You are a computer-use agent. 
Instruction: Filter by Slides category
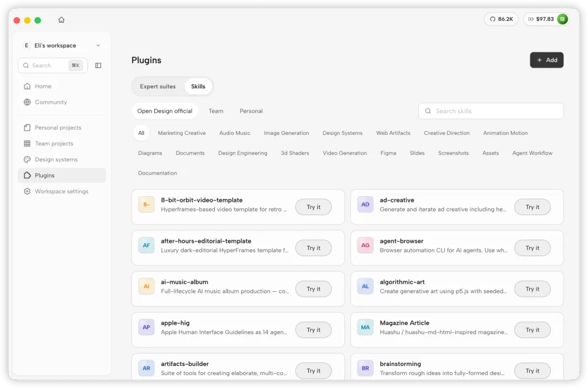pos(417,153)
